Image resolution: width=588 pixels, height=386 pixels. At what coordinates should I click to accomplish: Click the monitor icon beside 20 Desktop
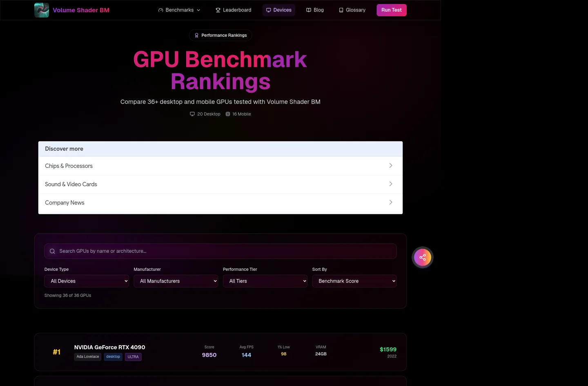pos(192,114)
